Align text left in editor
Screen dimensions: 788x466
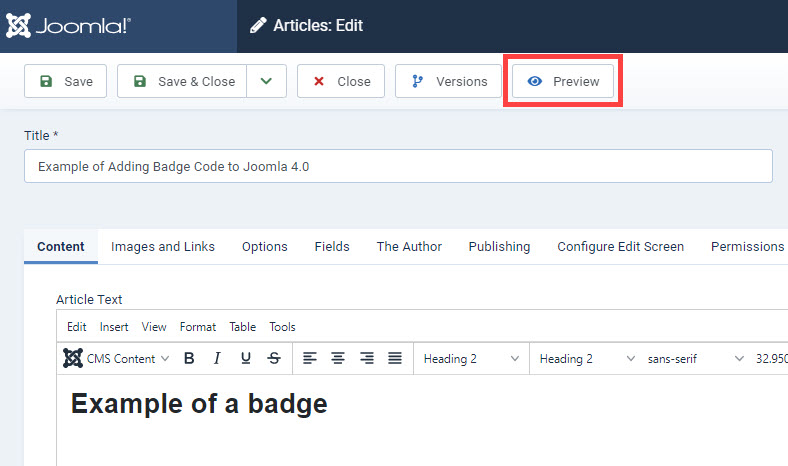click(310, 358)
